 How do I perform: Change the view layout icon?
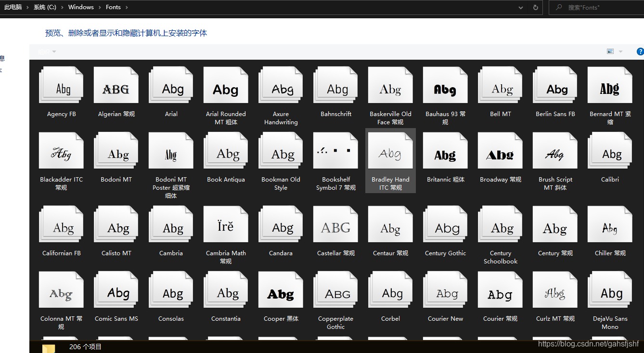(610, 52)
